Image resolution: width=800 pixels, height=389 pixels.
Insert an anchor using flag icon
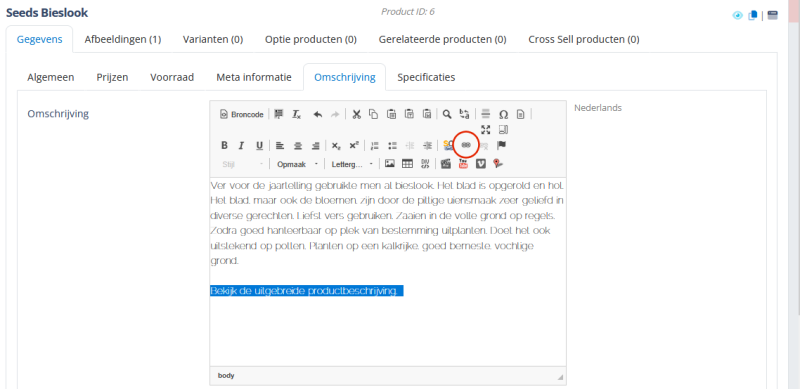pos(502,145)
